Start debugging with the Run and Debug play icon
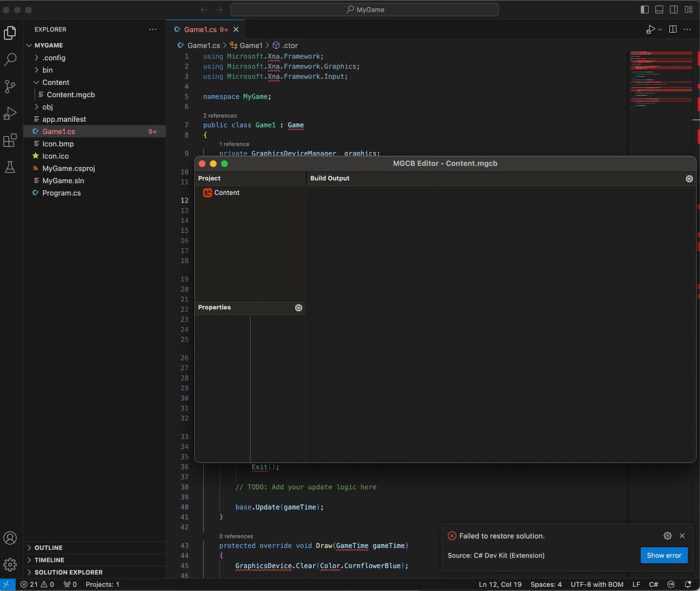The image size is (700, 591). click(649, 29)
